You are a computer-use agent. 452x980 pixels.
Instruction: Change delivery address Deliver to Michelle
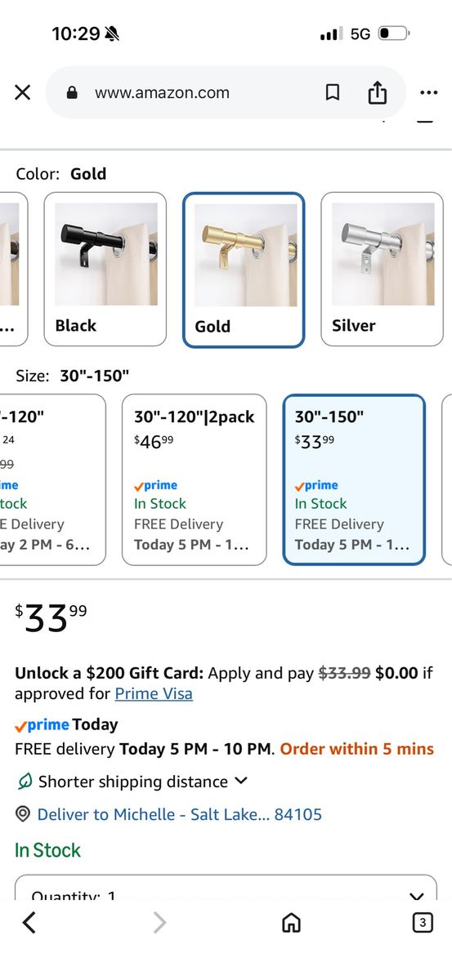[180, 814]
